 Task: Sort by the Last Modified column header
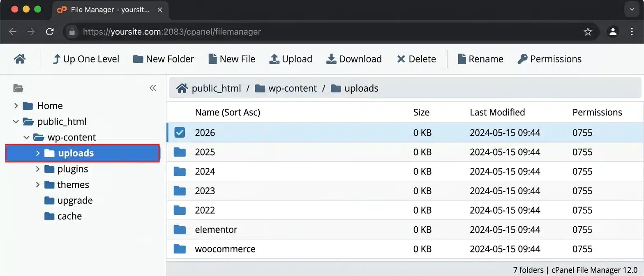click(x=497, y=113)
